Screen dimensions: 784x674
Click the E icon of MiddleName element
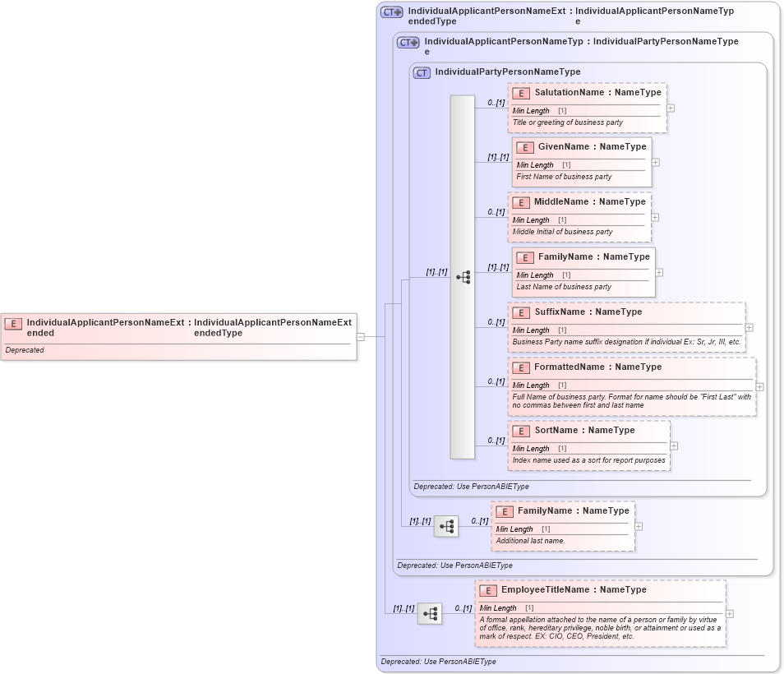pos(522,202)
